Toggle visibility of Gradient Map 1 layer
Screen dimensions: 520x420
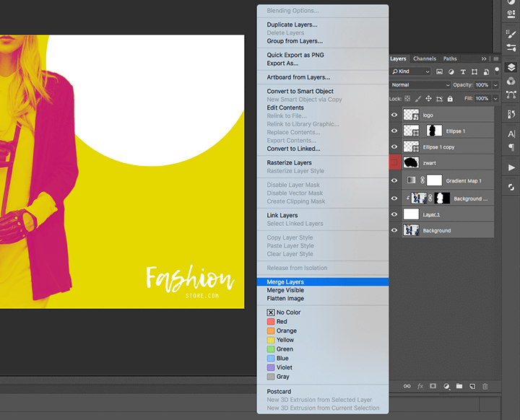coord(394,180)
